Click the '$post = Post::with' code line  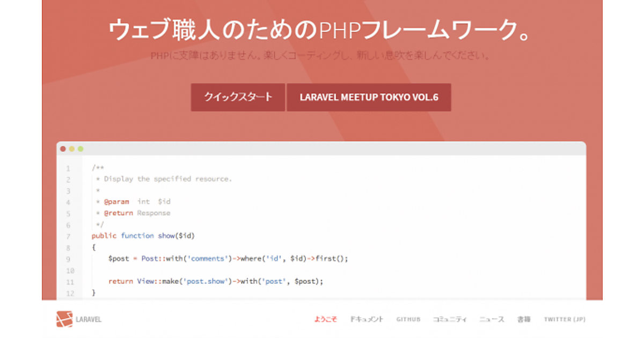pos(228,259)
